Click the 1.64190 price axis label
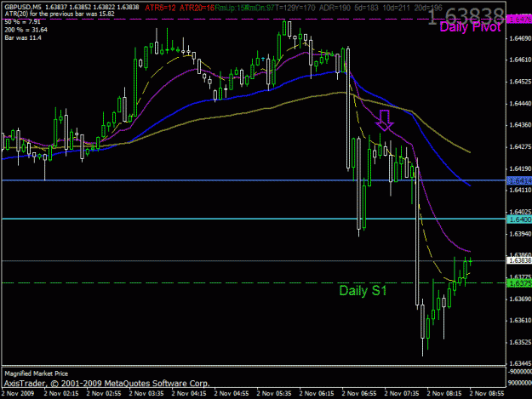 pos(520,168)
